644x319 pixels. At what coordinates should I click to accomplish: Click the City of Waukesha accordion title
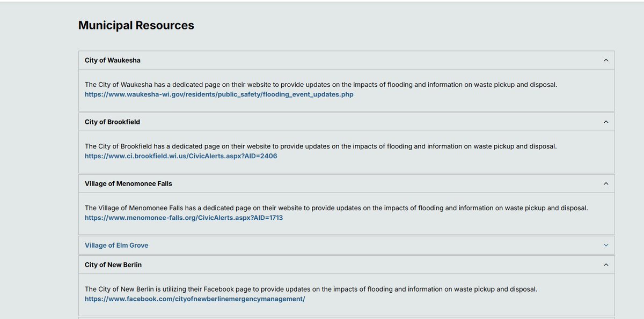click(x=113, y=60)
